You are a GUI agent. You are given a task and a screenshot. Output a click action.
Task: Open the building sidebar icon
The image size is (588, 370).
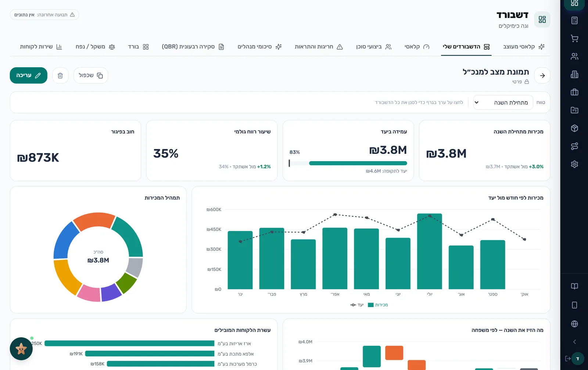(x=574, y=74)
